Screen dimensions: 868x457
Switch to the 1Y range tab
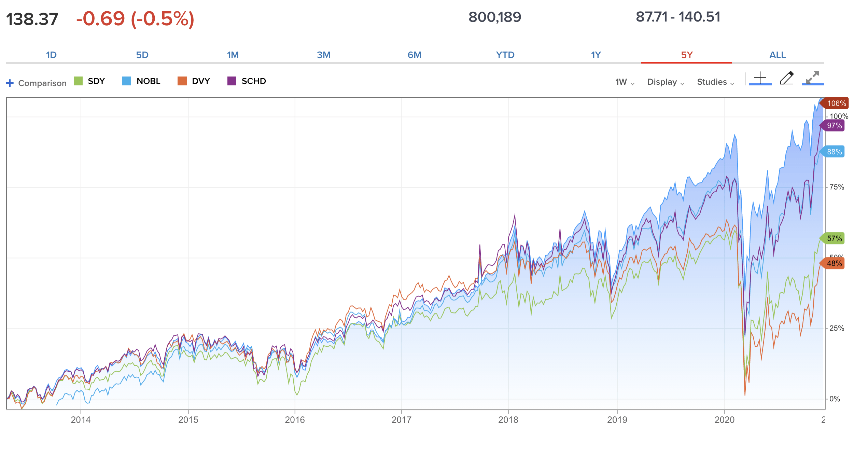(x=596, y=55)
